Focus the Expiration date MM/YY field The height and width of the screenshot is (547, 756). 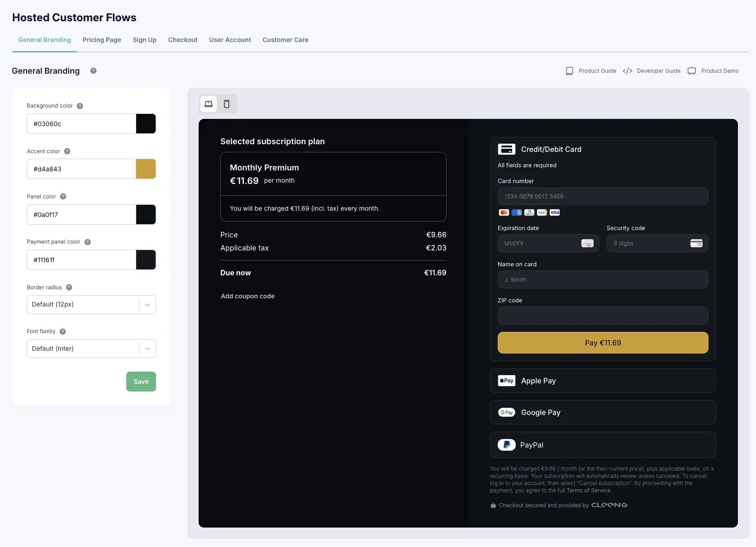[548, 243]
